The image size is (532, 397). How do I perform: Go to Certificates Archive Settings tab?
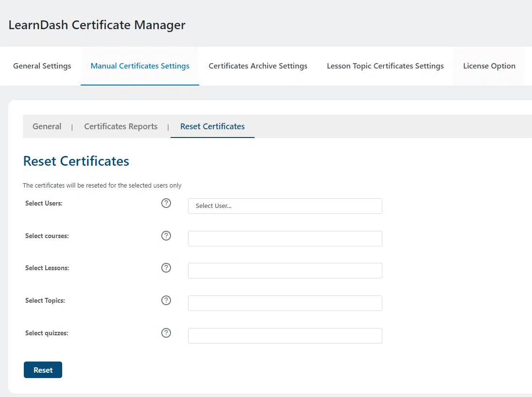(x=258, y=66)
